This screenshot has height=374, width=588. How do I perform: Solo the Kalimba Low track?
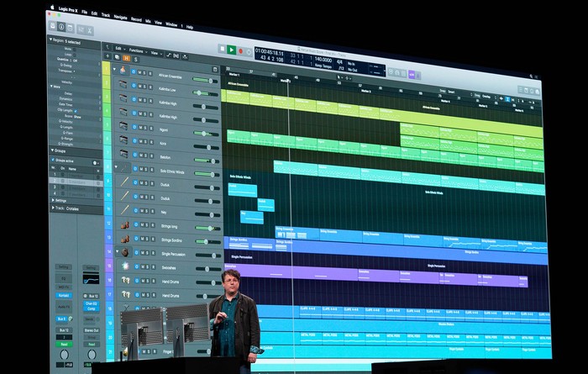[x=144, y=87]
